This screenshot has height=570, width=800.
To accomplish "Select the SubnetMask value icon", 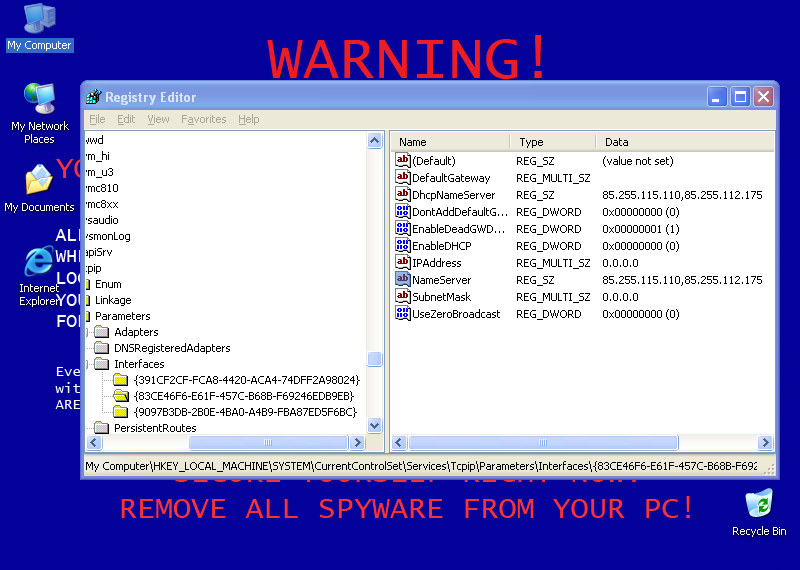I will pyautogui.click(x=403, y=296).
